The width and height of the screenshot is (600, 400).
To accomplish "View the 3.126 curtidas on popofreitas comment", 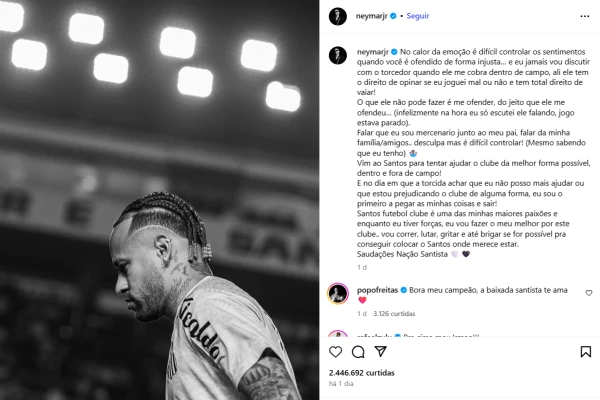I will pyautogui.click(x=394, y=313).
